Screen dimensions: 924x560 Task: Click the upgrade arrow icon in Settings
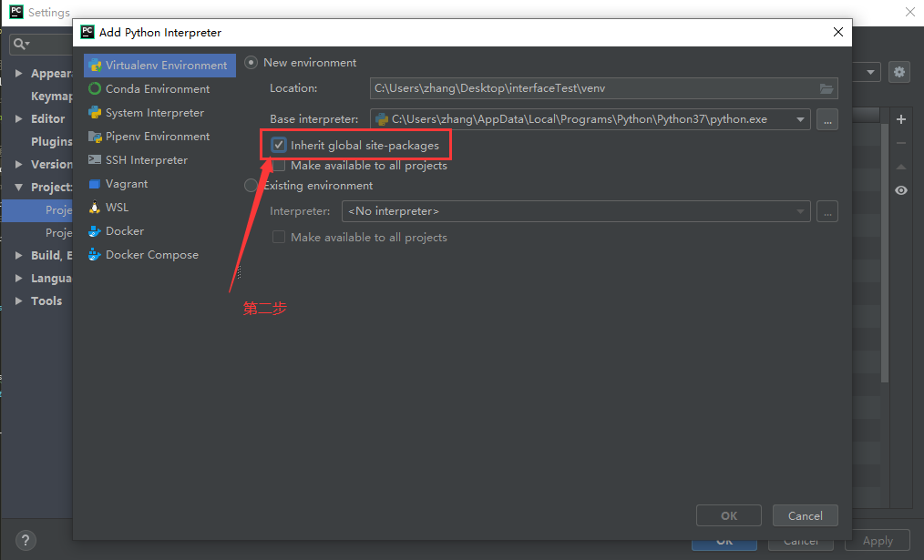coord(901,168)
